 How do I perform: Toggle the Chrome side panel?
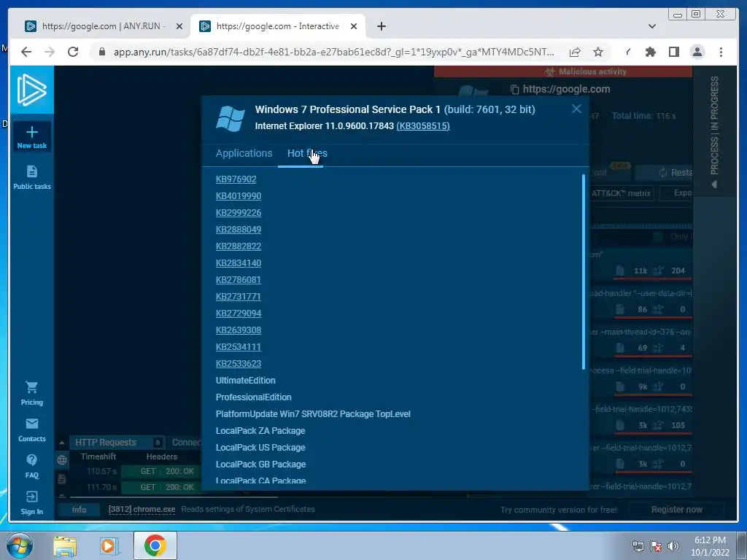[x=673, y=52]
